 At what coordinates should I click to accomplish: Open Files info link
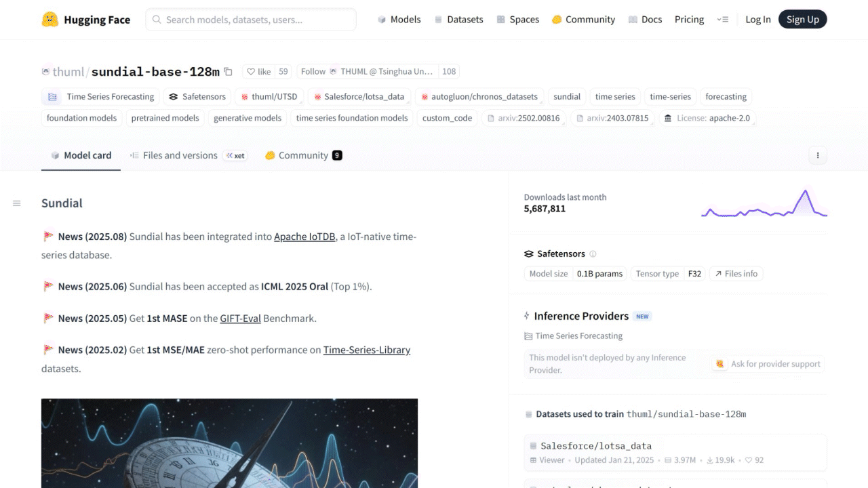pos(736,274)
